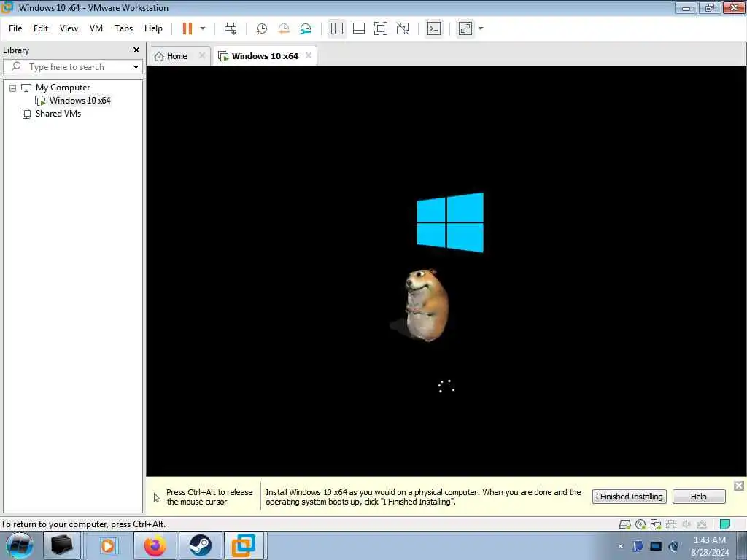The height and width of the screenshot is (560, 747).
Task: Open the power options dropdown arrow next to the pause button
Action: (203, 28)
